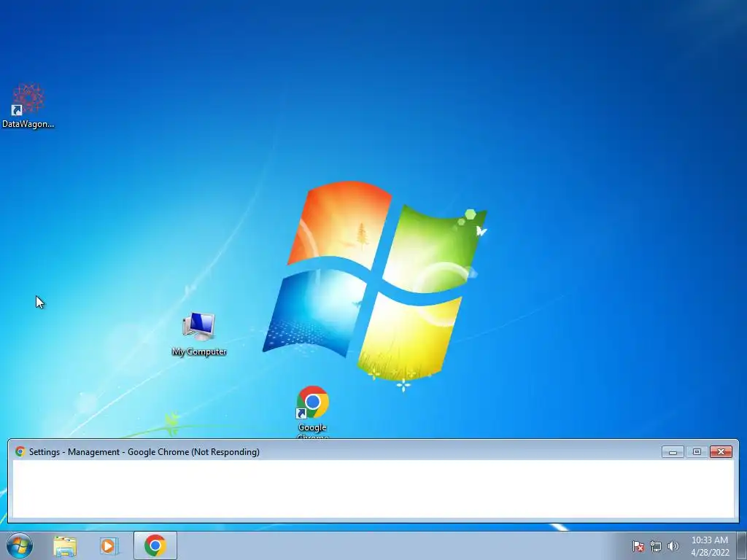
Task: Restore the not responding Chrome window
Action: [697, 451]
